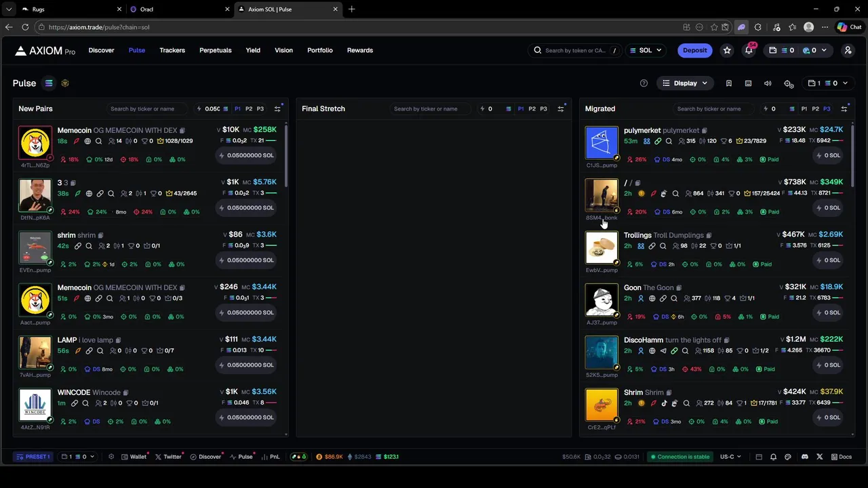Open the notifications bell in the header
The height and width of the screenshot is (488, 868).
click(x=749, y=50)
